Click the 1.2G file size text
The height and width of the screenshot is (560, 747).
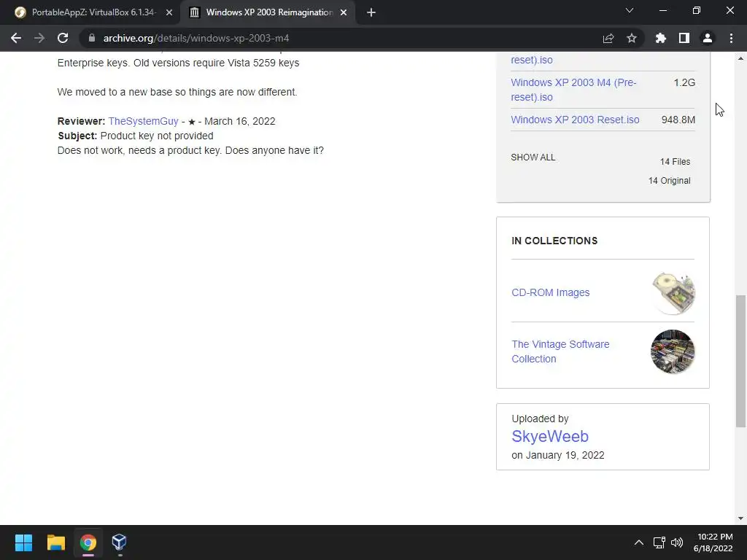684,82
